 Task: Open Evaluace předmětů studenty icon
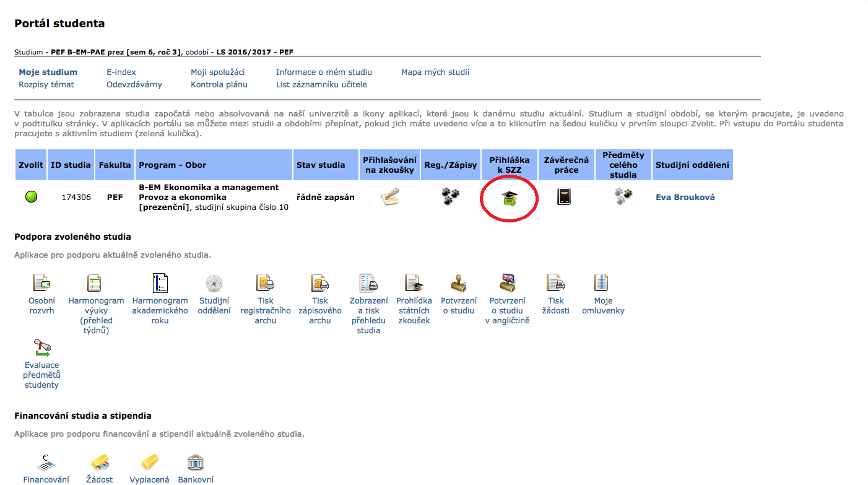pyautogui.click(x=41, y=347)
